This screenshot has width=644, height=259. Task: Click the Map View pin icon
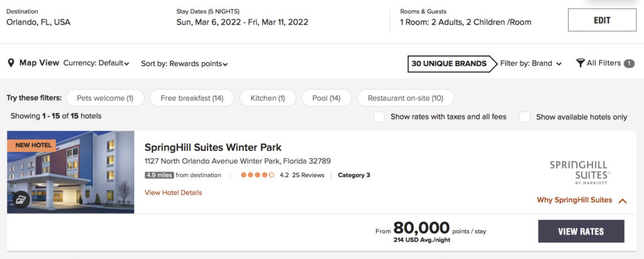(11, 63)
